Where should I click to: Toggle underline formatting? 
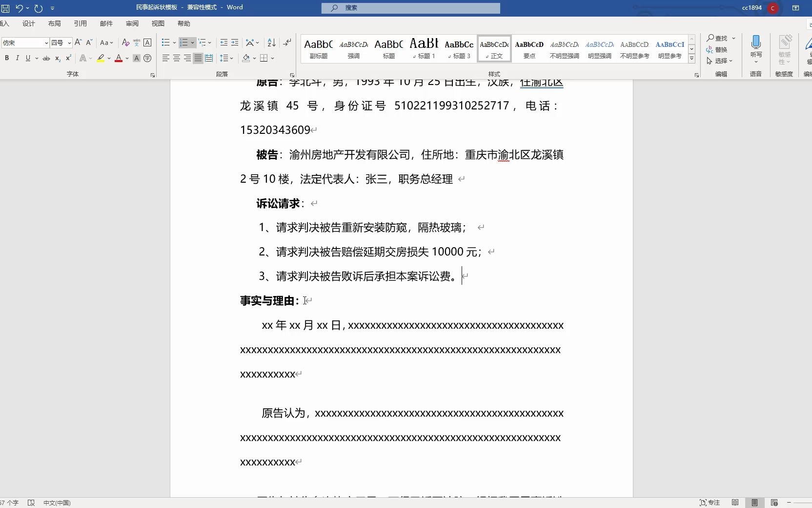click(28, 58)
